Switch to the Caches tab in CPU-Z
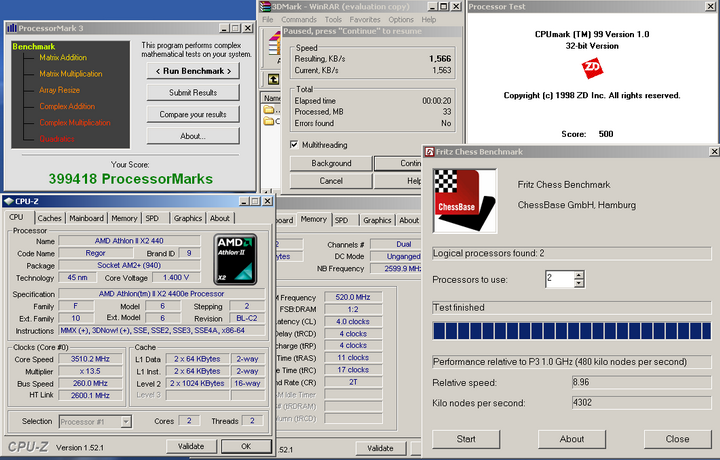The height and width of the screenshot is (460, 720). 50,218
